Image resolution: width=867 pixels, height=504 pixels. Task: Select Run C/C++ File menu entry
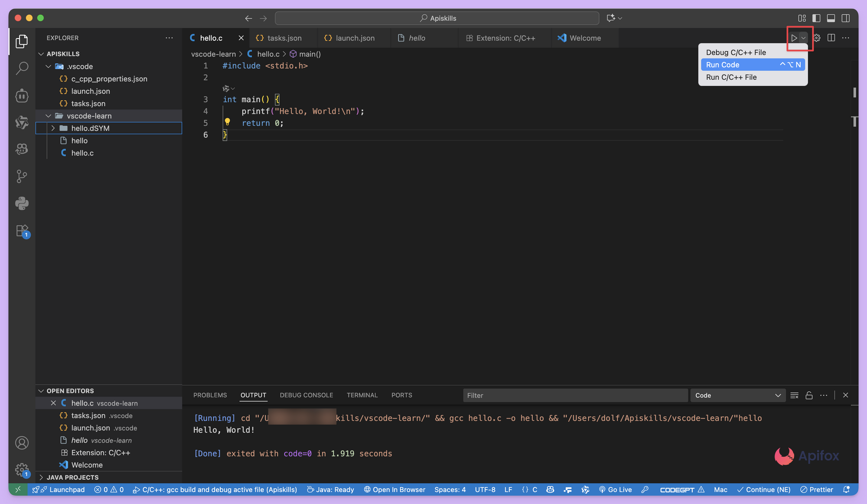[x=731, y=77]
